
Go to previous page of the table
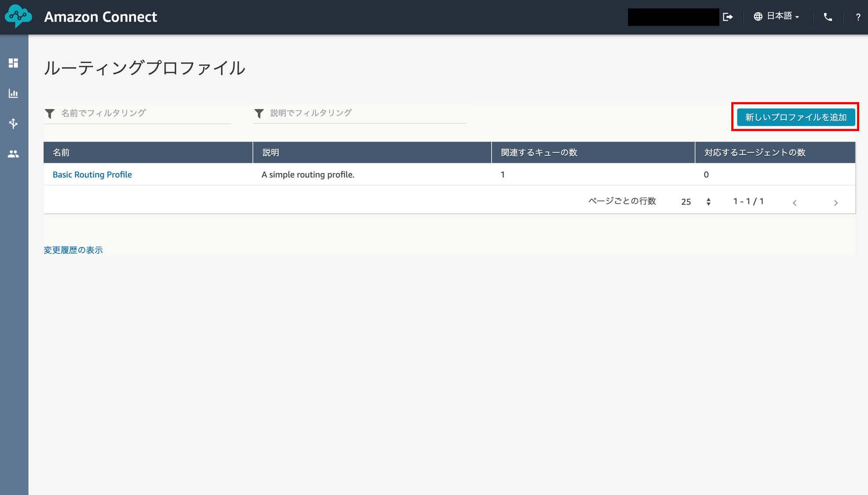click(795, 203)
